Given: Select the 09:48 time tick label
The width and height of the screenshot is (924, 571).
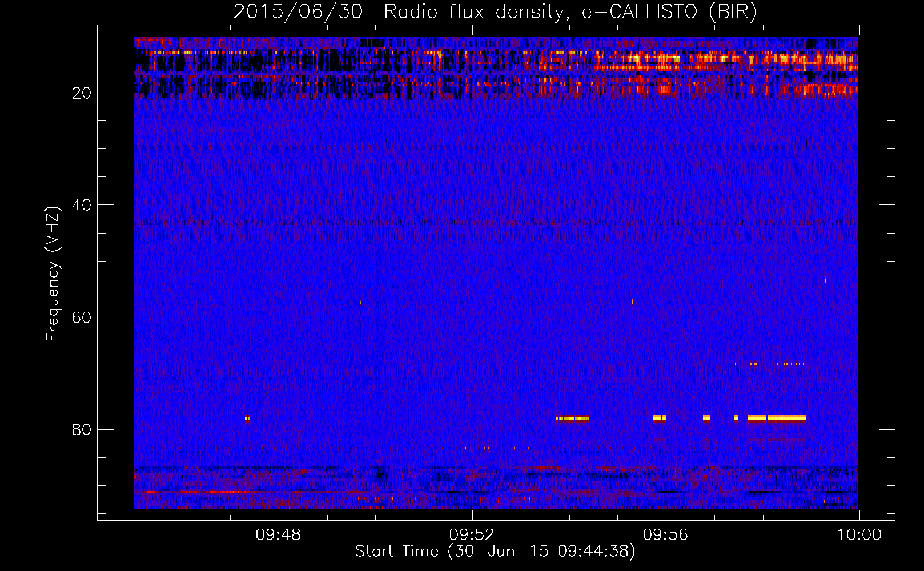Looking at the screenshot, I should 278,535.
